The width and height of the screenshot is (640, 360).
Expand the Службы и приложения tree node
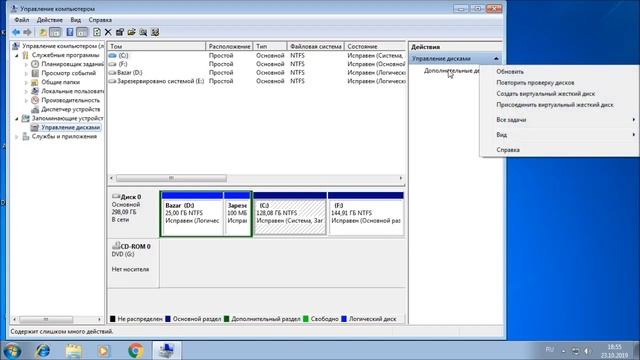17,136
